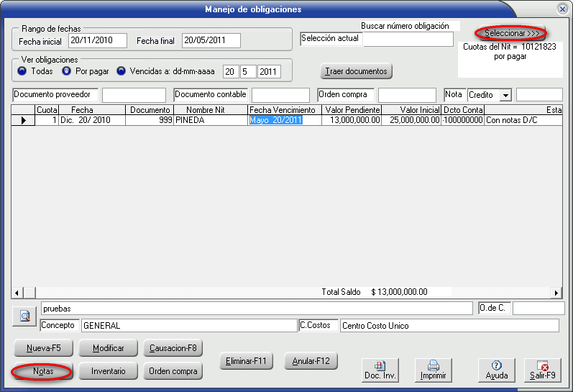Sort by Fecha Vencimiento column header

click(x=282, y=110)
